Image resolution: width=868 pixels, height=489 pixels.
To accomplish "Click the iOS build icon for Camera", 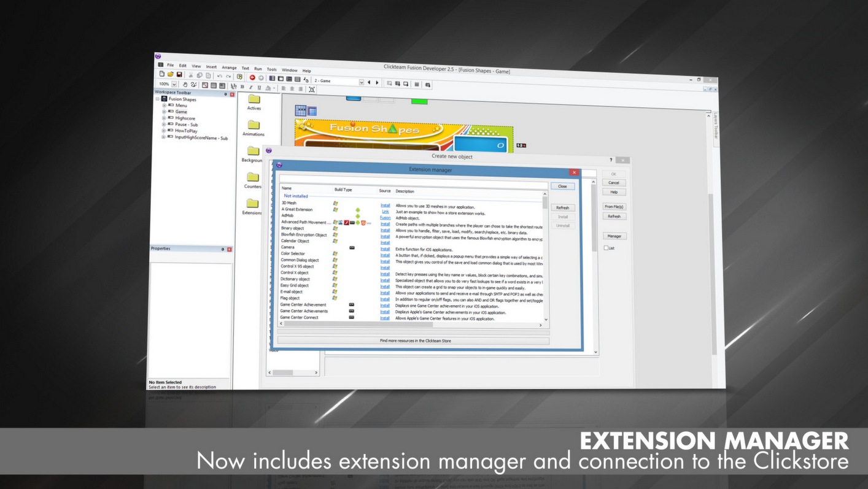I will pos(352,247).
